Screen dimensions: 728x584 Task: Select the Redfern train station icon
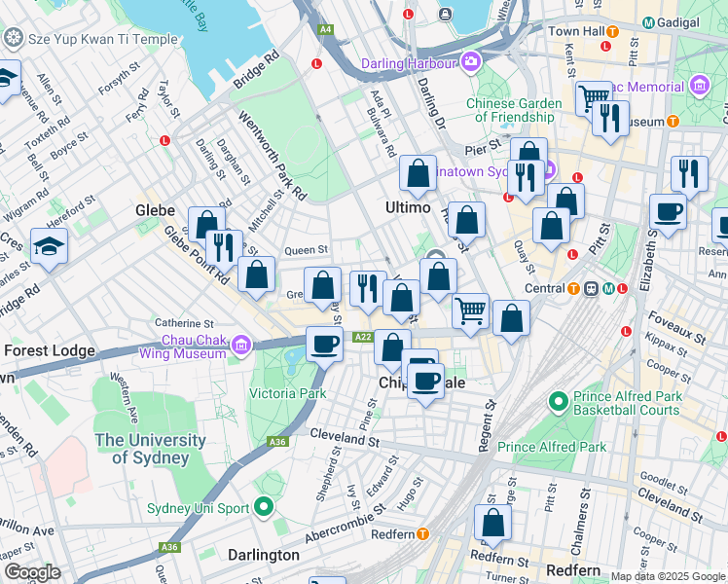tap(422, 533)
